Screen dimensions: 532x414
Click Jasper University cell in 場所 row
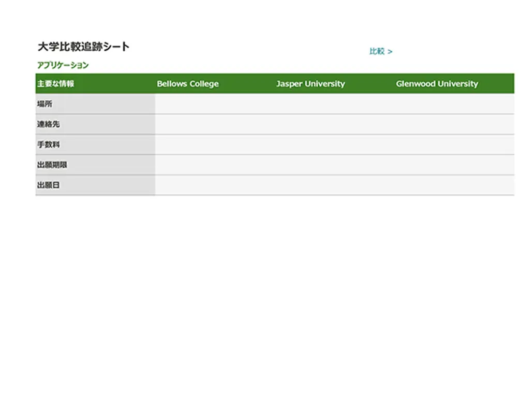[334, 104]
